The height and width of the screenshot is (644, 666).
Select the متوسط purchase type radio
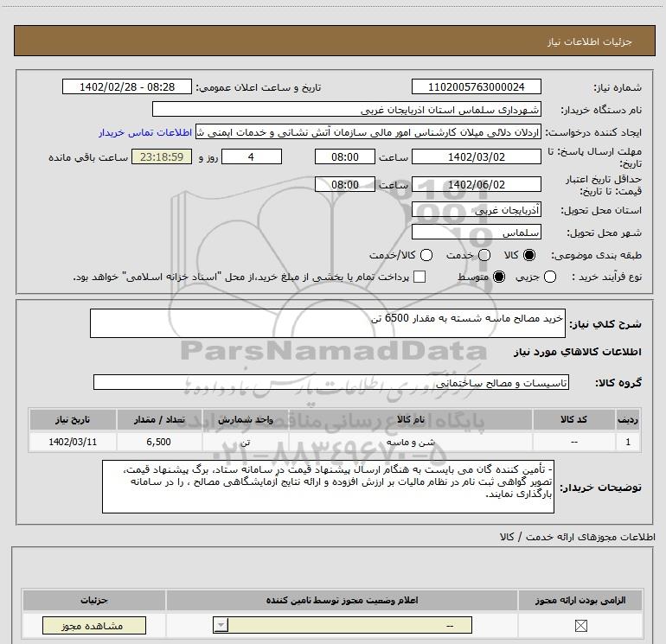click(x=499, y=277)
